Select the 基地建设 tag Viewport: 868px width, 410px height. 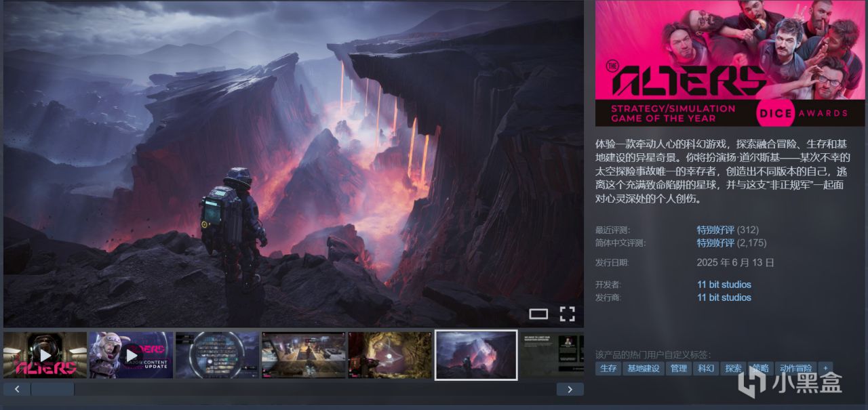[x=644, y=369]
